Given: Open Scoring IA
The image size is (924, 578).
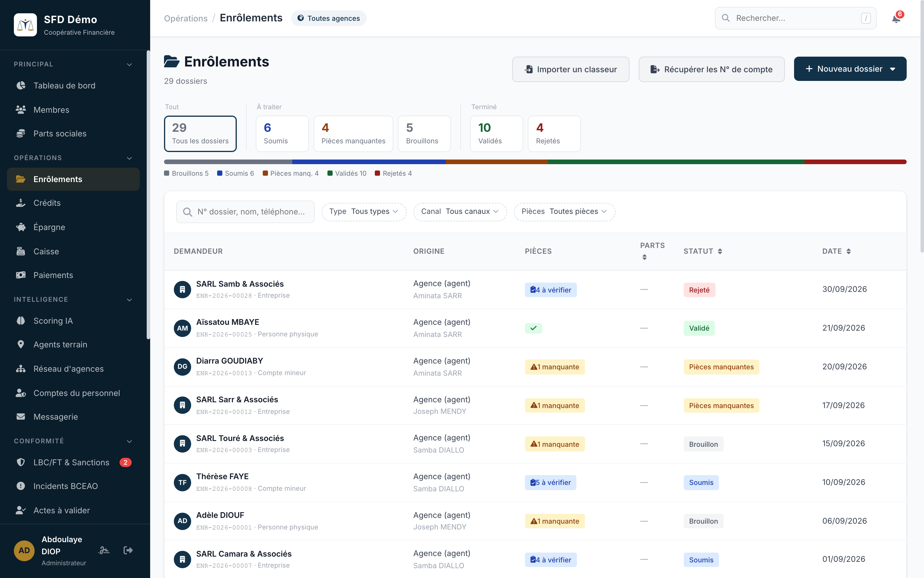Looking at the screenshot, I should 73,321.
